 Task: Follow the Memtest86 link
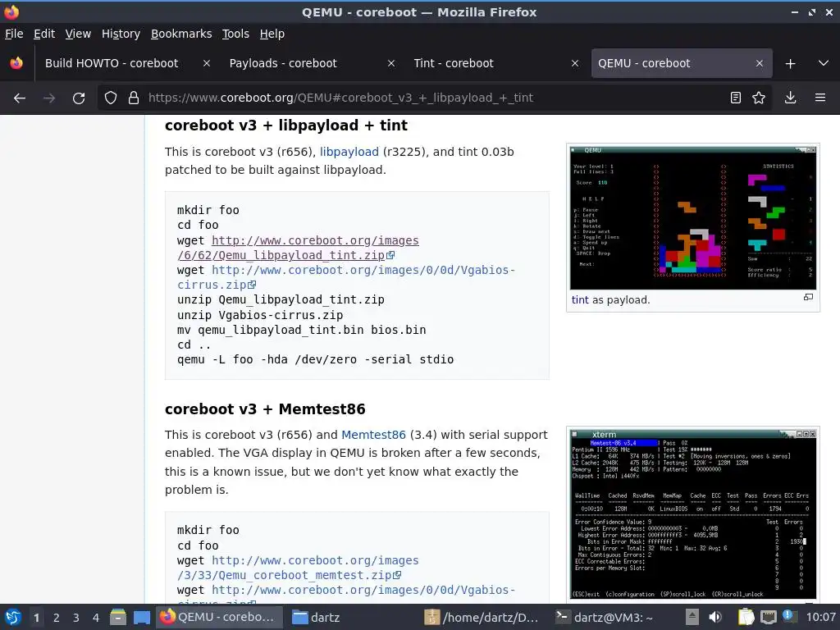(x=373, y=435)
